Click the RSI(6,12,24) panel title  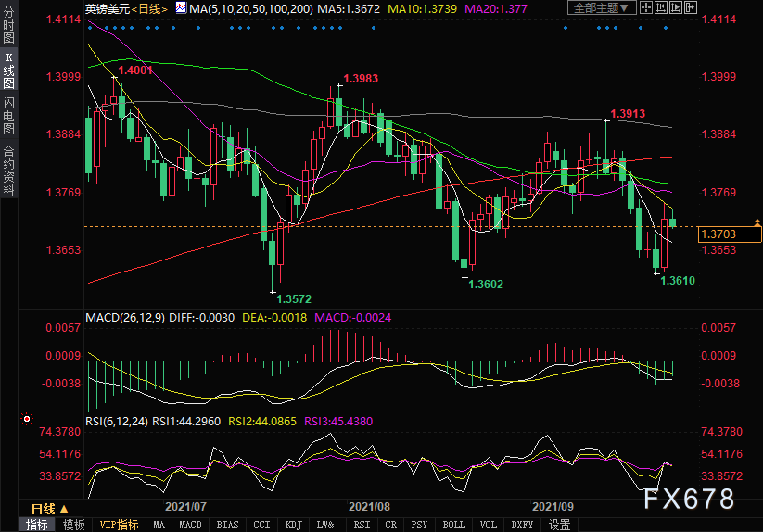click(117, 421)
